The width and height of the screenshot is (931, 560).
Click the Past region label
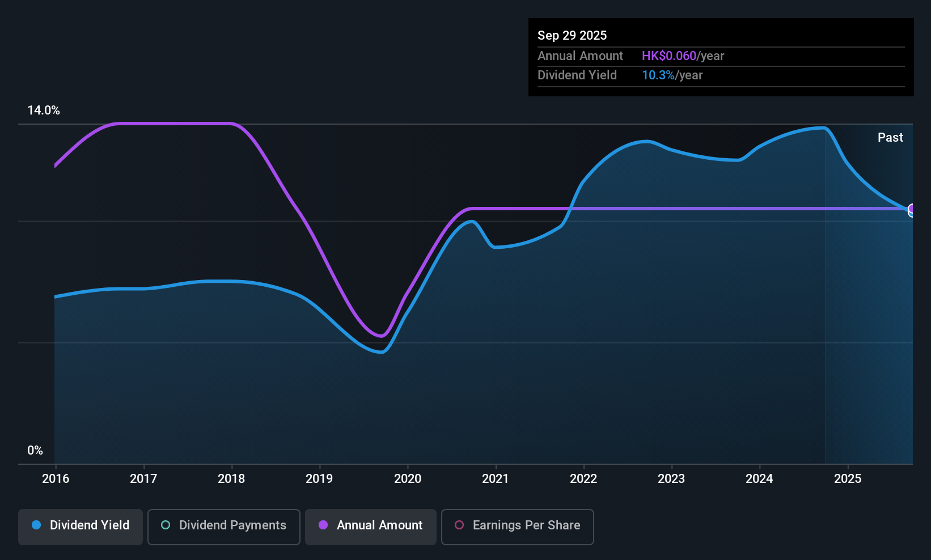pos(890,137)
